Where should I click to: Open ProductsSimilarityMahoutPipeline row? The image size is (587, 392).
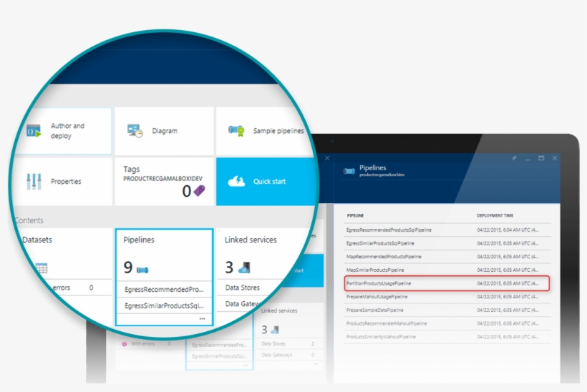(447, 337)
